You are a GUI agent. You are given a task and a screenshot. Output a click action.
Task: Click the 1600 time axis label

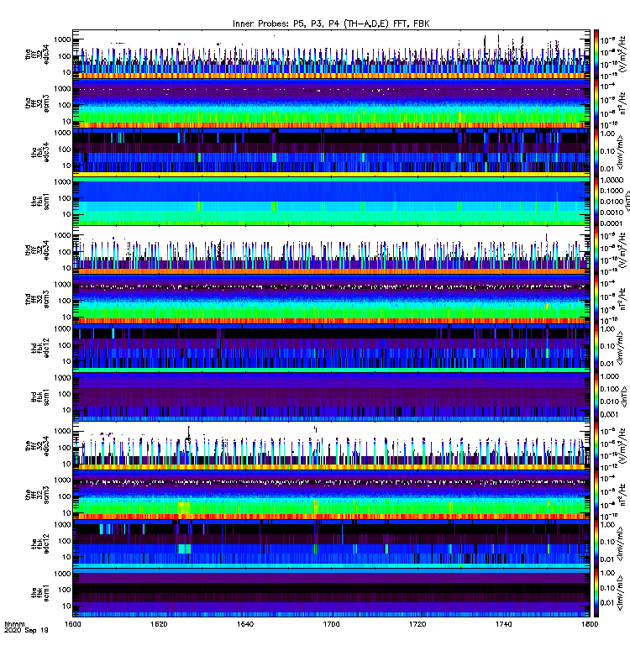pyautogui.click(x=73, y=624)
